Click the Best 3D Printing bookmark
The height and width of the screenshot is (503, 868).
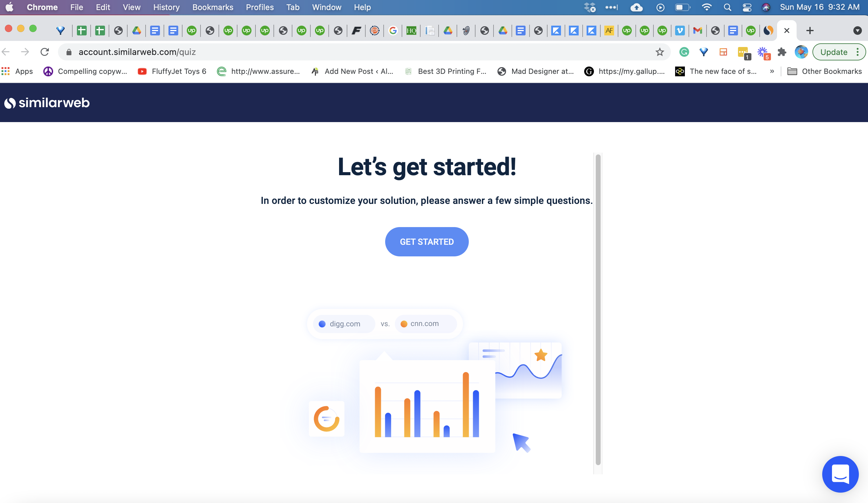(x=450, y=71)
